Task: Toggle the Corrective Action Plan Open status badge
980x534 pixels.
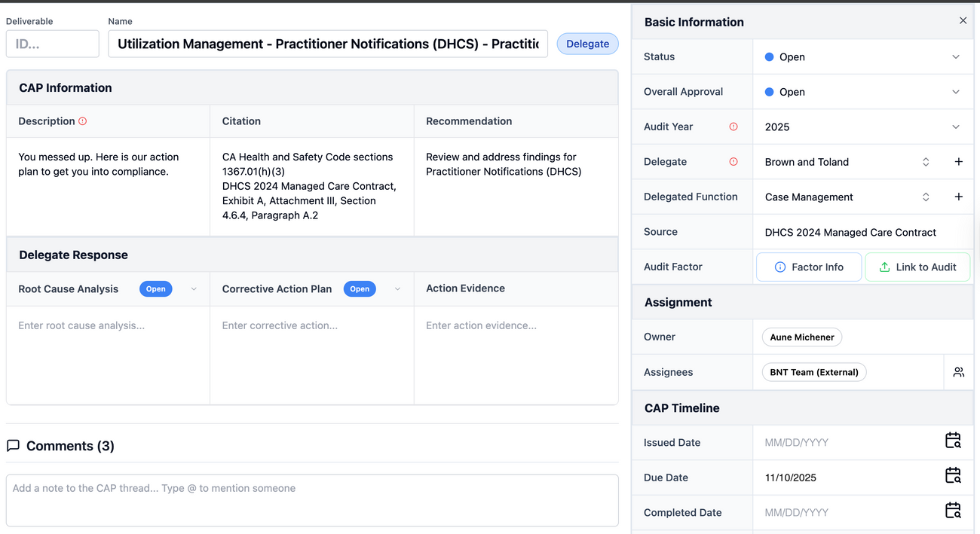Action: click(360, 288)
